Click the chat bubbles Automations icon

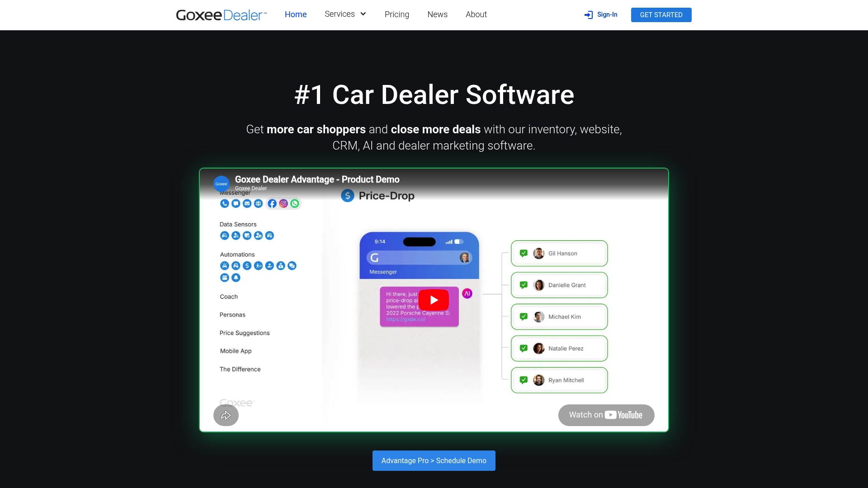(292, 266)
